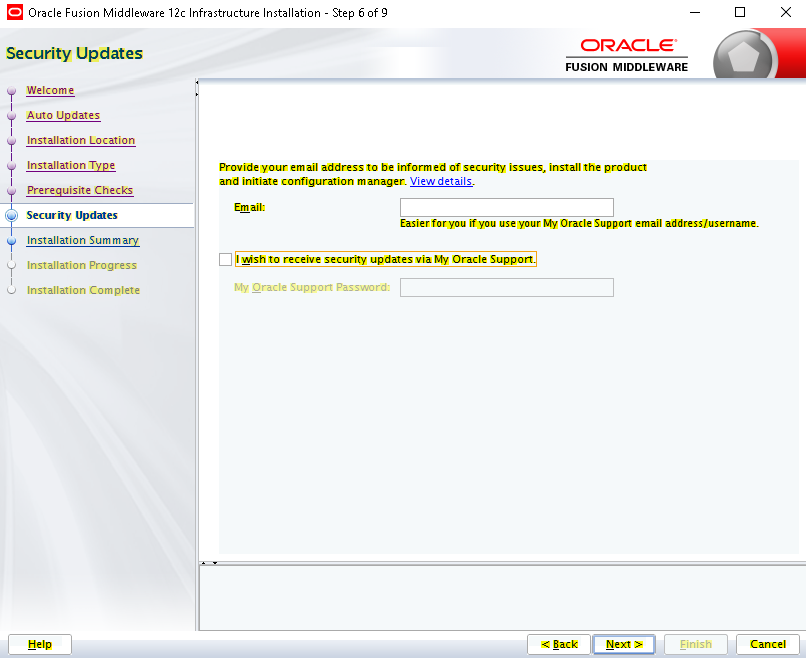Click the Installation Complete step bullet

[11, 290]
